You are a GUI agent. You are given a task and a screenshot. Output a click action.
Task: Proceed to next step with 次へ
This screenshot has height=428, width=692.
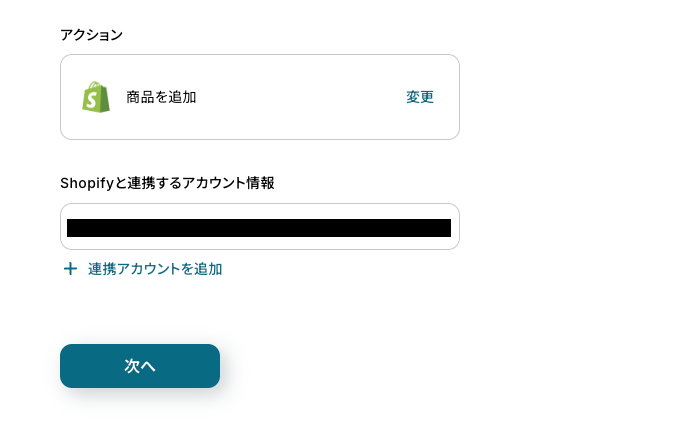pos(140,366)
